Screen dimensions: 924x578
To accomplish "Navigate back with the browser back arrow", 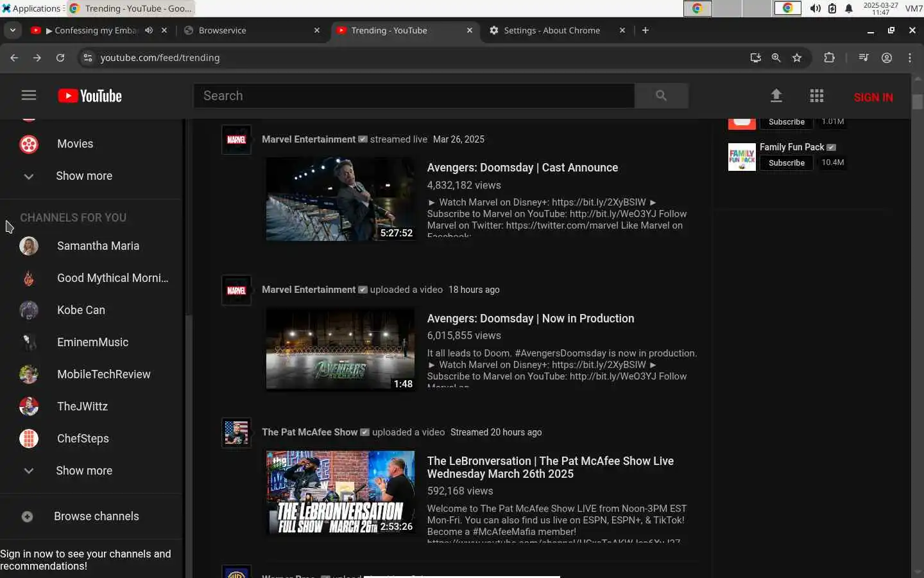I will click(x=14, y=58).
